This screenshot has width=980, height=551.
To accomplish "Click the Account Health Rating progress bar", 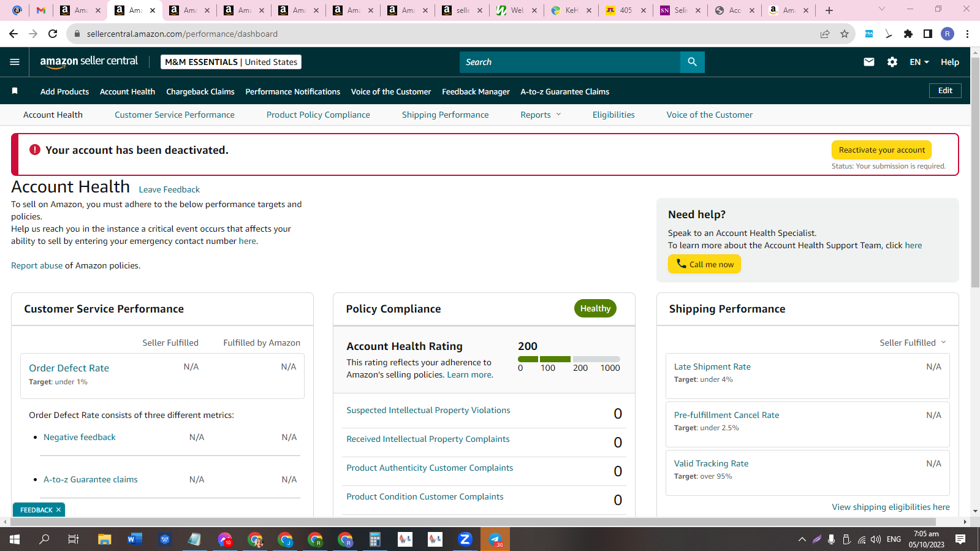I will (x=569, y=359).
